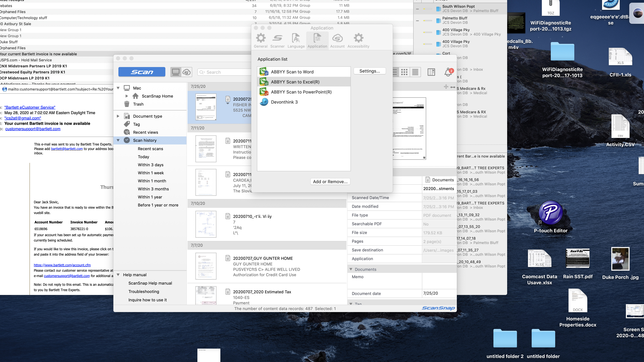Select Activity.CSV desktop file
Image resolution: width=644 pixels, height=362 pixels.
[620, 130]
